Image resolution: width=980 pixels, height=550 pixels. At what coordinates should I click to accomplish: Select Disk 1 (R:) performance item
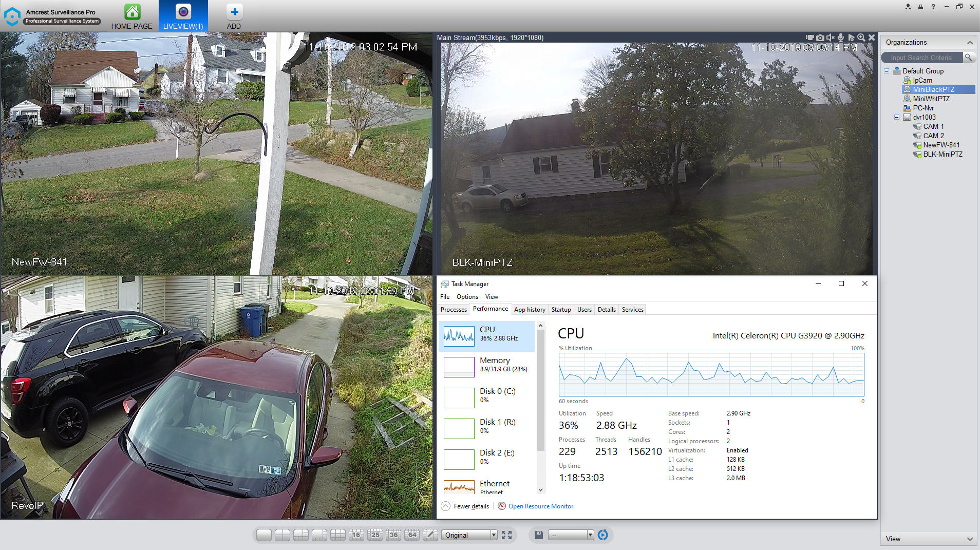[487, 429]
